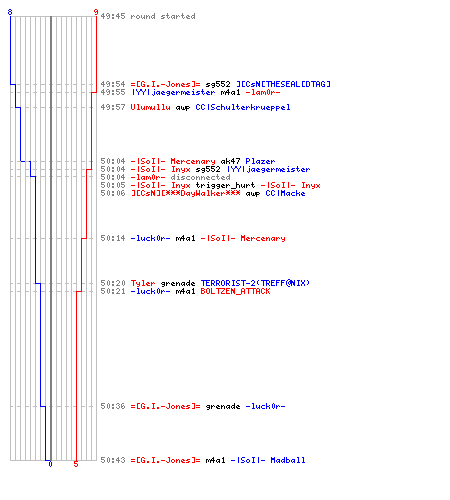Image resolution: width=450 pixels, height=500 pixels.
Task: Select ][CsN][***DayWalker*** player name
Action: tap(185, 193)
